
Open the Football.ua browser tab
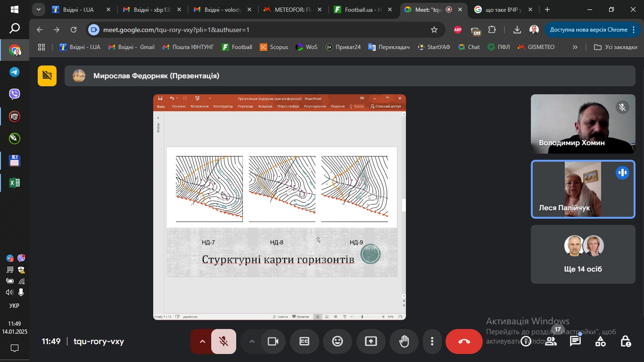[359, 9]
